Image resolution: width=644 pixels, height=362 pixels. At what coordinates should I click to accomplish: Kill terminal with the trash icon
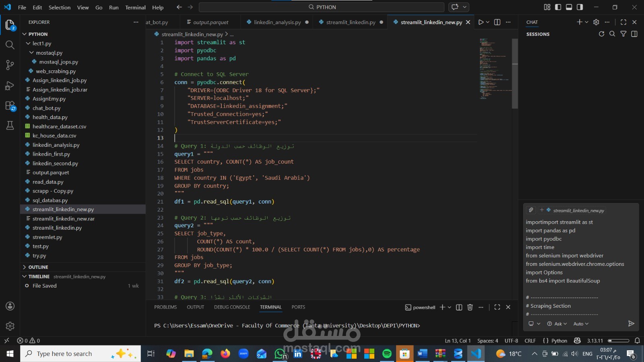point(470,307)
